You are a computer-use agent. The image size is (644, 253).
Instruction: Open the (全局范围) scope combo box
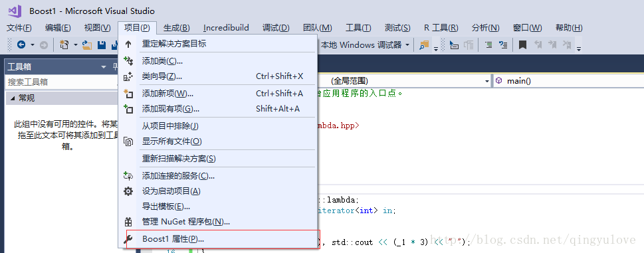click(404, 81)
